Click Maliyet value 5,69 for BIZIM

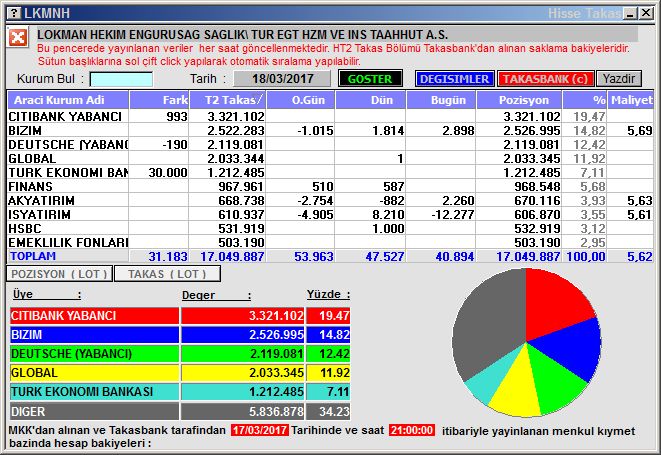(x=640, y=131)
